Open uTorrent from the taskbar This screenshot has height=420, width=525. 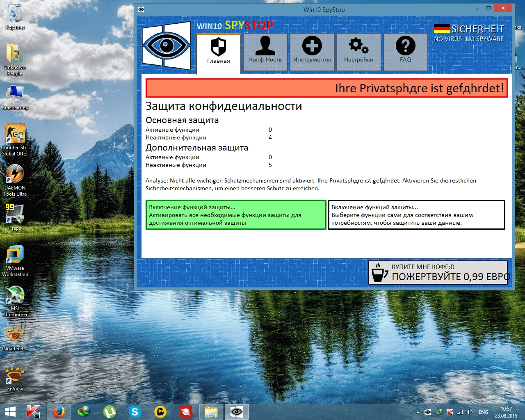[110, 412]
